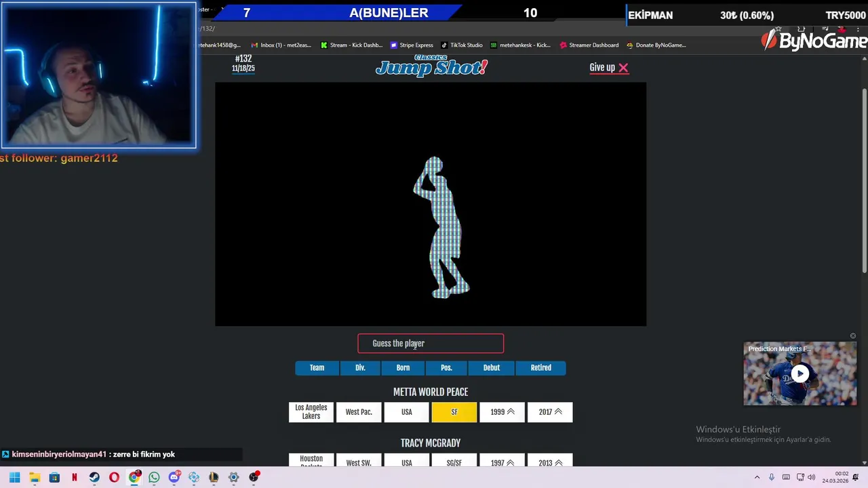Focus the Guess the player input
The width and height of the screenshot is (868, 488).
click(431, 344)
